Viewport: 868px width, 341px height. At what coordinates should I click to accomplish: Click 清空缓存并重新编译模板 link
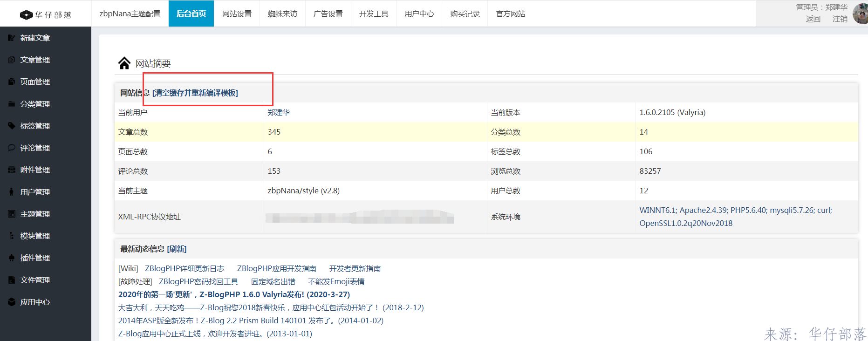195,93
